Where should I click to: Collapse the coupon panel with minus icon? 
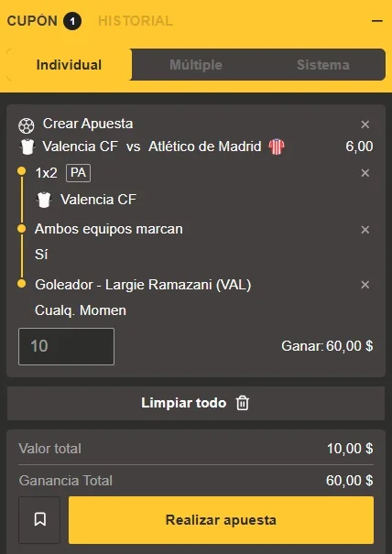click(377, 21)
